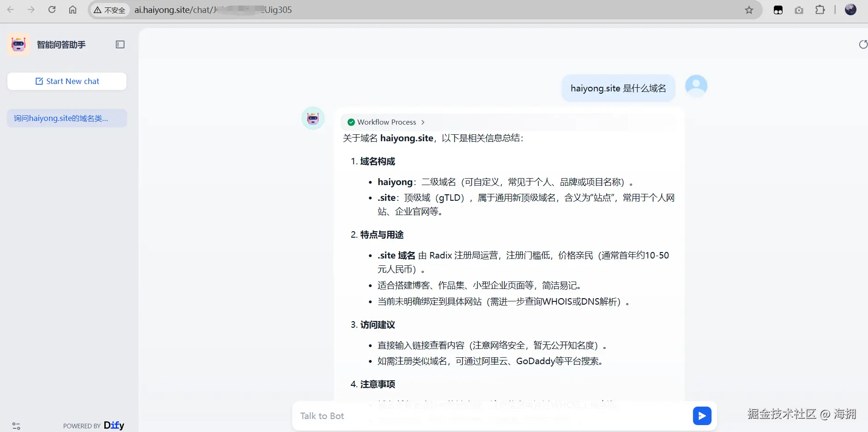Click the regenerate conversation icon top right
The height and width of the screenshot is (432, 868).
click(862, 44)
